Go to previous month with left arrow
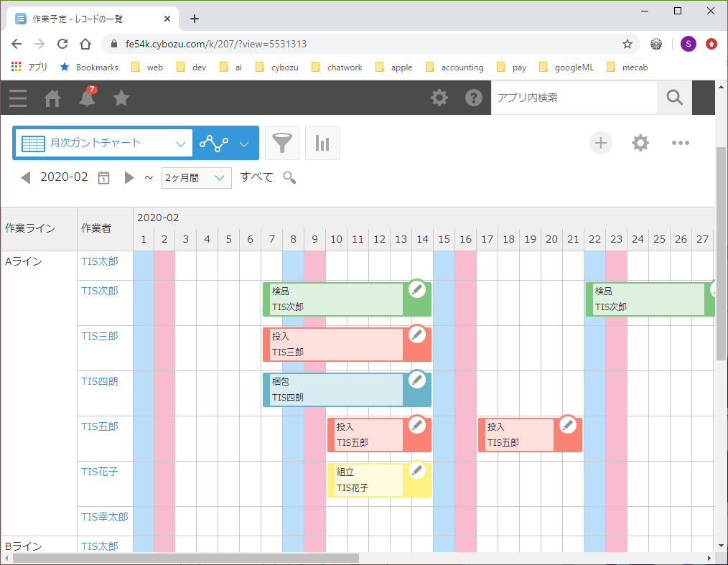 (x=26, y=177)
